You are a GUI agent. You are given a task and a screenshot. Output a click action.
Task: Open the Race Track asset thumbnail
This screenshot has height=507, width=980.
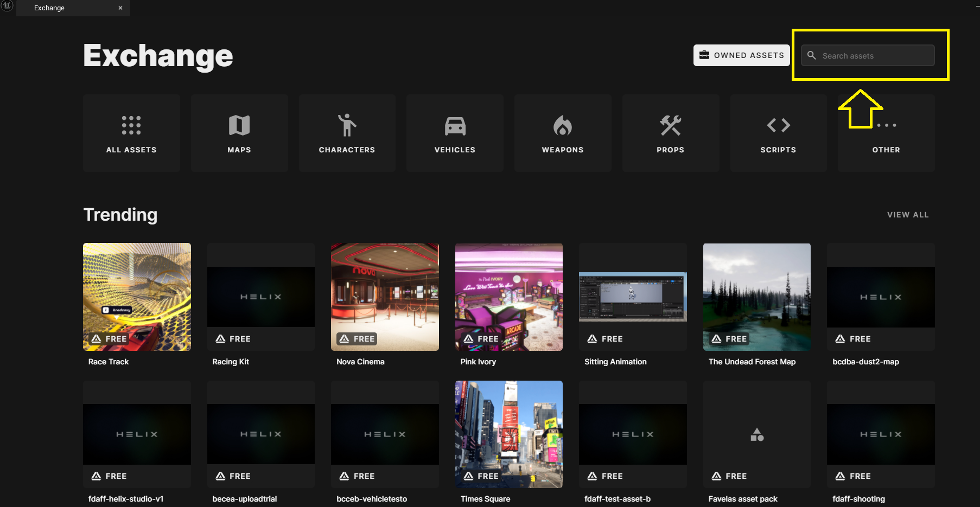137,296
